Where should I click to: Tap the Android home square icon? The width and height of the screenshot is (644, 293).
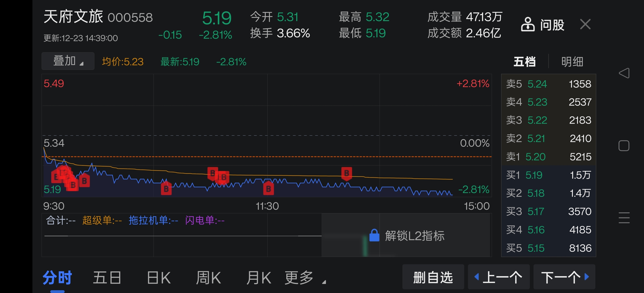624,146
